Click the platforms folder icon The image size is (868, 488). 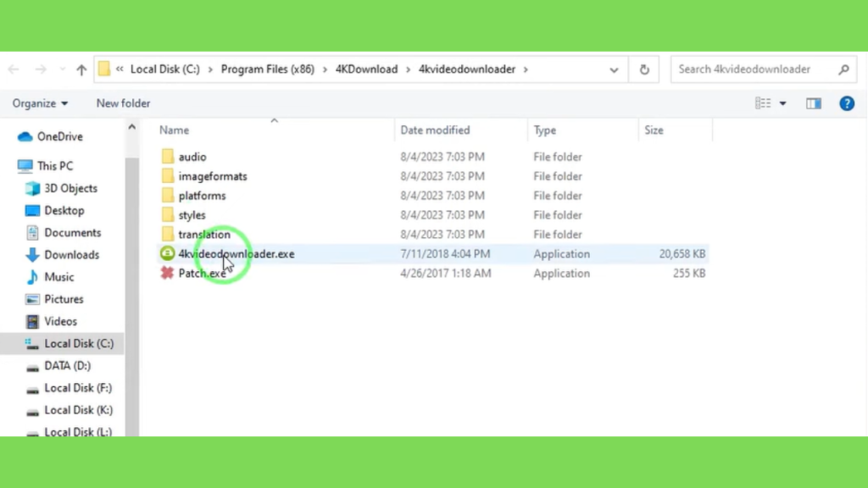pos(168,196)
